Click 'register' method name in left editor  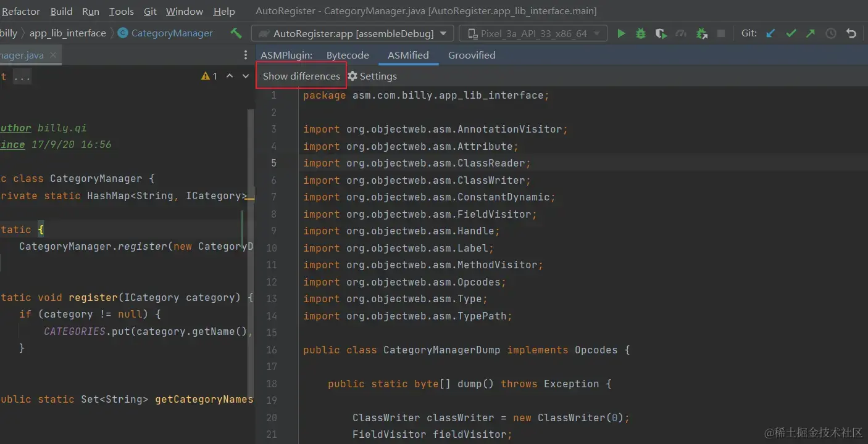click(x=93, y=297)
